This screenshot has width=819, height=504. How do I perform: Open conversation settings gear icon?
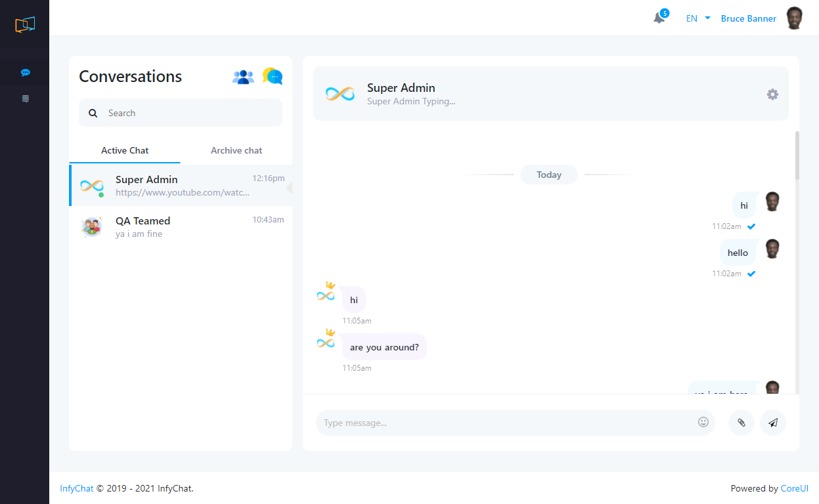pos(772,94)
